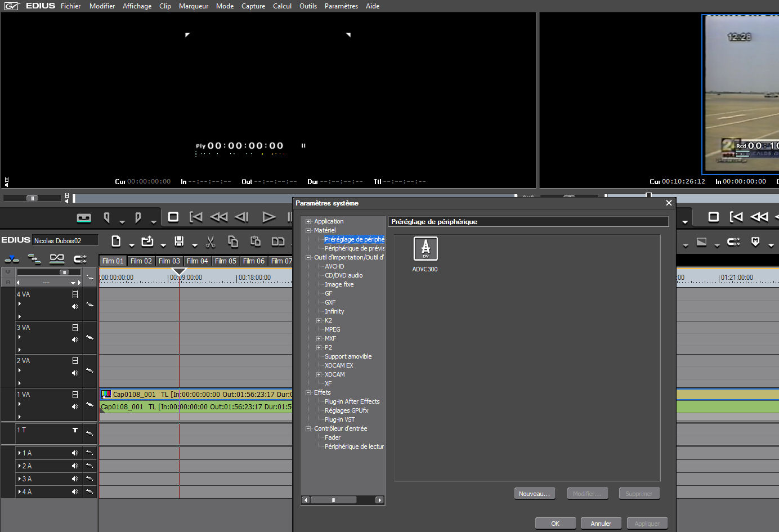The height and width of the screenshot is (532, 779).
Task: Open the dropdown arrow next to new sequence icon
Action: pyautogui.click(x=131, y=245)
